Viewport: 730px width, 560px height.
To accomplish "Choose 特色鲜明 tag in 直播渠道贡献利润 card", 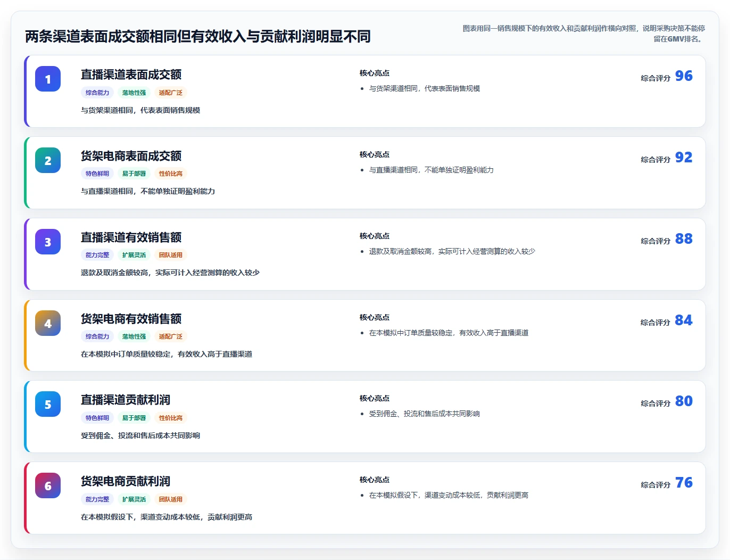I will click(x=97, y=418).
